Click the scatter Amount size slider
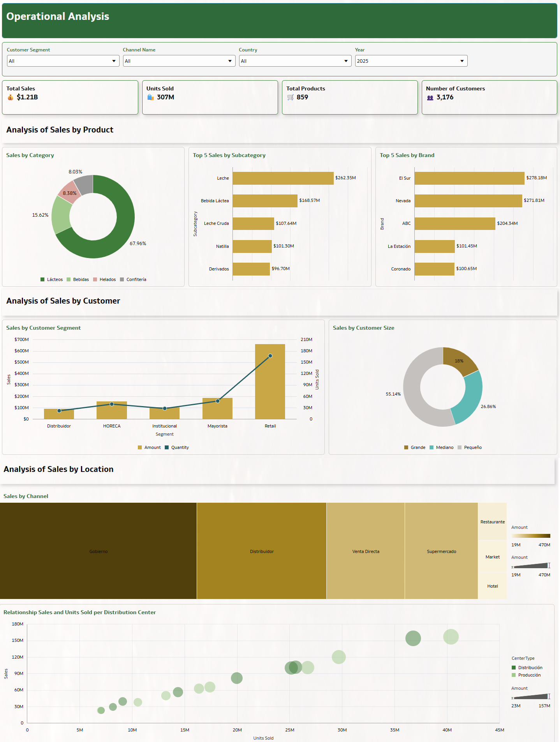The height and width of the screenshot is (742, 560). pyautogui.click(x=531, y=696)
